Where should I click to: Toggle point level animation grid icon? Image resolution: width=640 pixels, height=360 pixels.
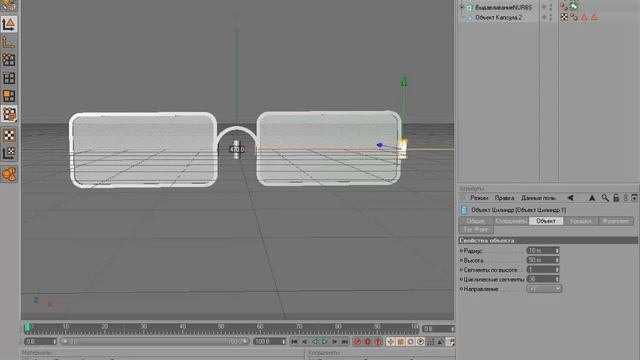click(x=431, y=342)
